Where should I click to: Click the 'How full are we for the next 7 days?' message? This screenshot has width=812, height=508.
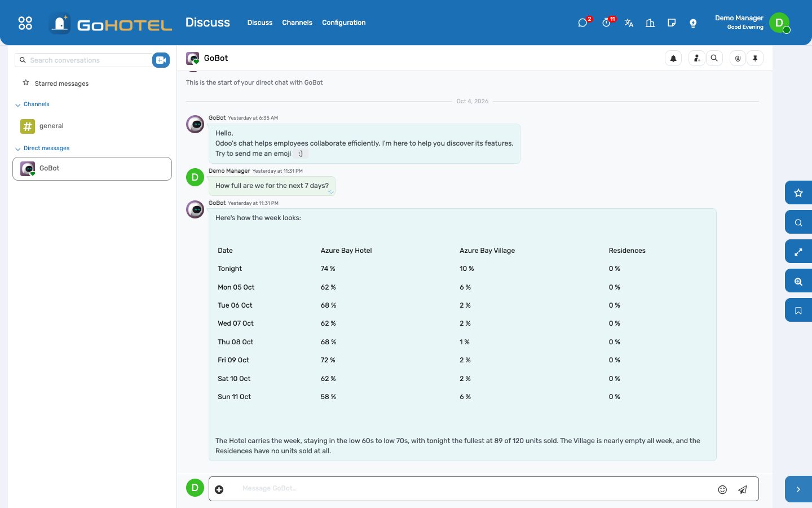272,186
